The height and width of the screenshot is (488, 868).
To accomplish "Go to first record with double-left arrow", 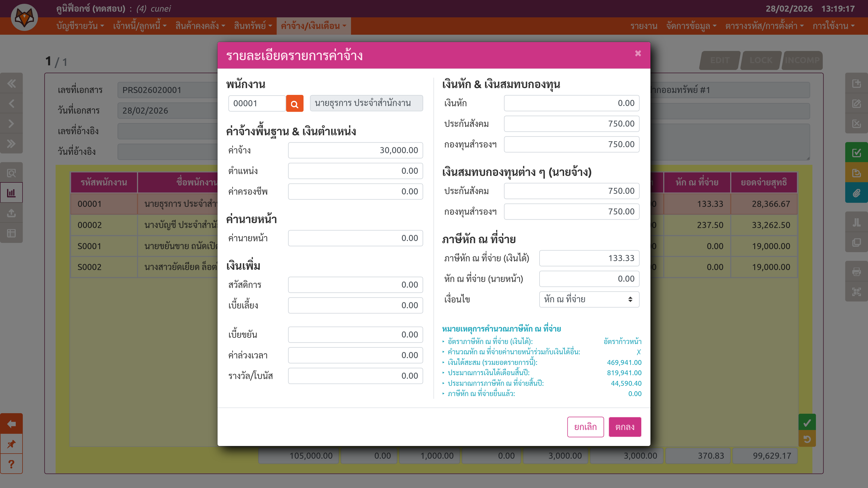I will point(11,83).
